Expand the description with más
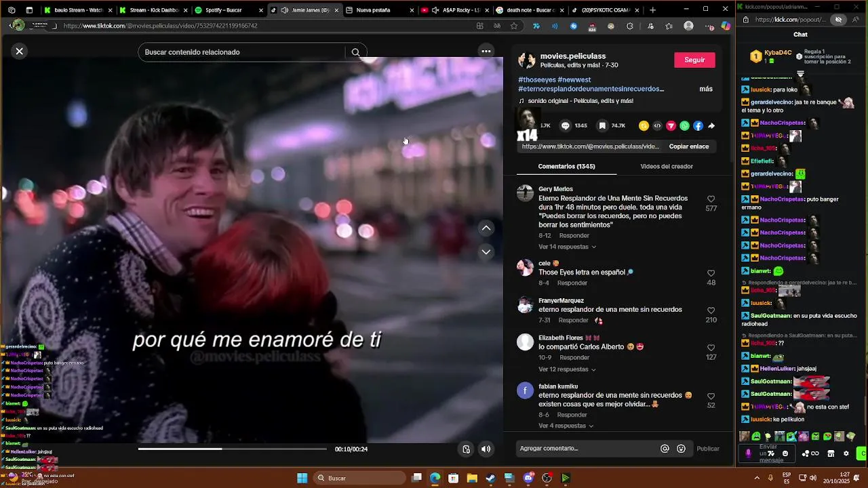This screenshot has width=868, height=488. click(706, 89)
